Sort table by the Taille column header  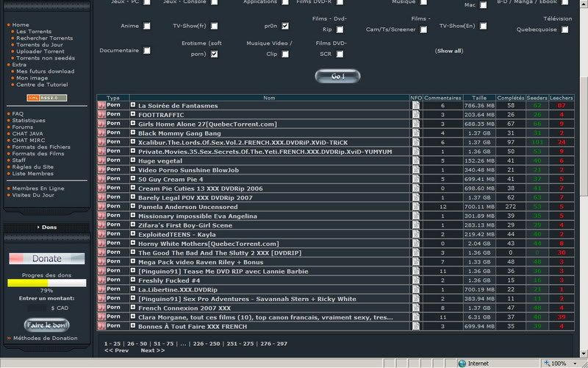tap(479, 98)
